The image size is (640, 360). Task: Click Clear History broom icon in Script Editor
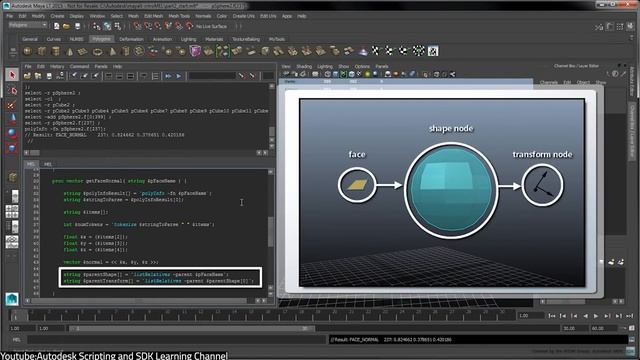tap(74, 76)
